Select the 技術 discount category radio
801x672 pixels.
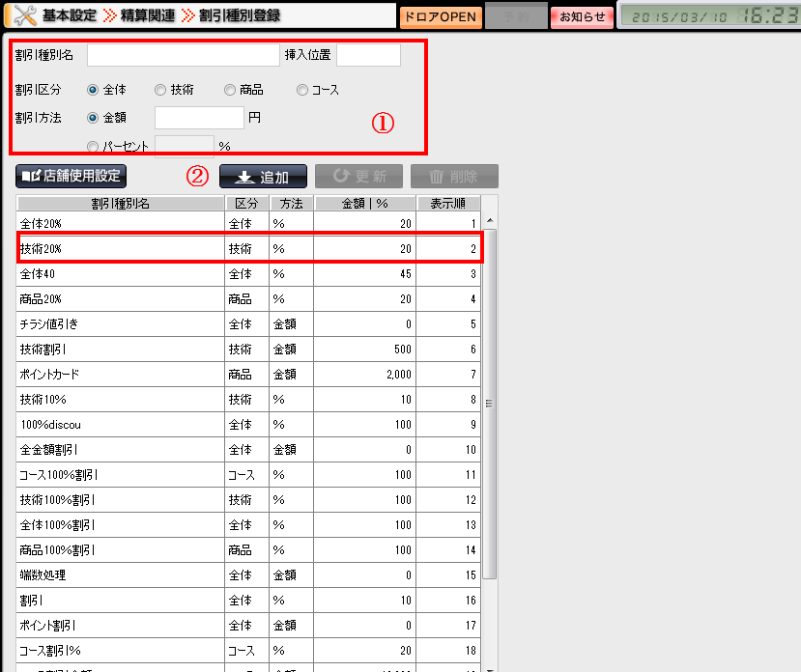(x=160, y=90)
